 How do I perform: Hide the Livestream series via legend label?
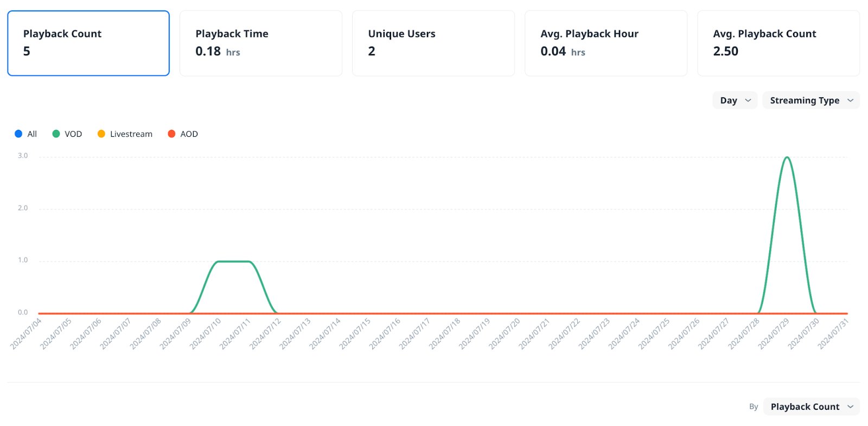[131, 134]
